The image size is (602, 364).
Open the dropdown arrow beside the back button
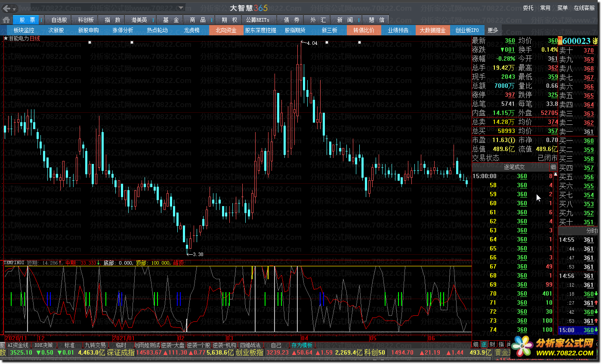[x=15, y=8]
